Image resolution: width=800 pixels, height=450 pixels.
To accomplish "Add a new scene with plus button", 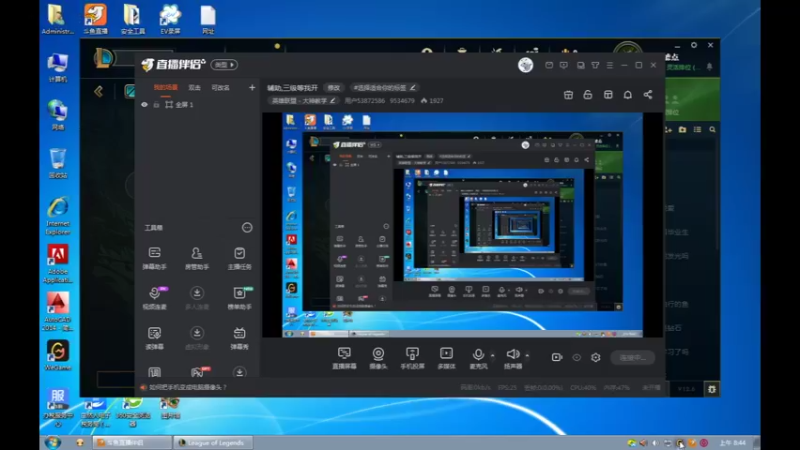I will coord(252,88).
